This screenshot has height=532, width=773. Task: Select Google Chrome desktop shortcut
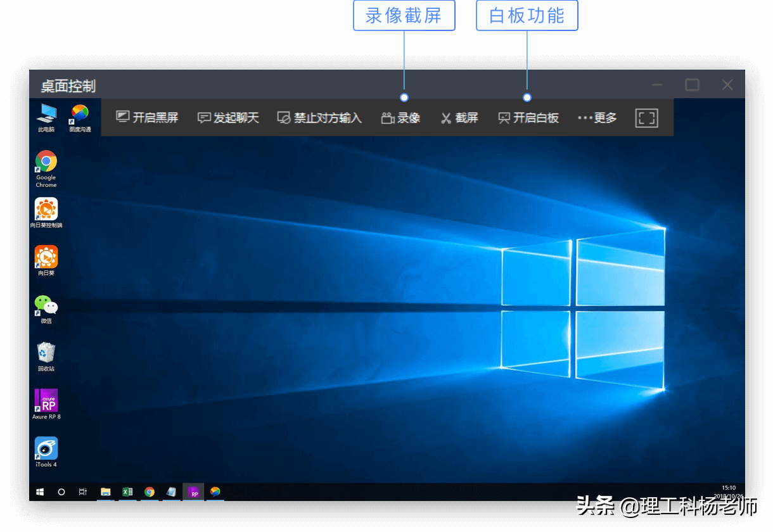coord(46,168)
